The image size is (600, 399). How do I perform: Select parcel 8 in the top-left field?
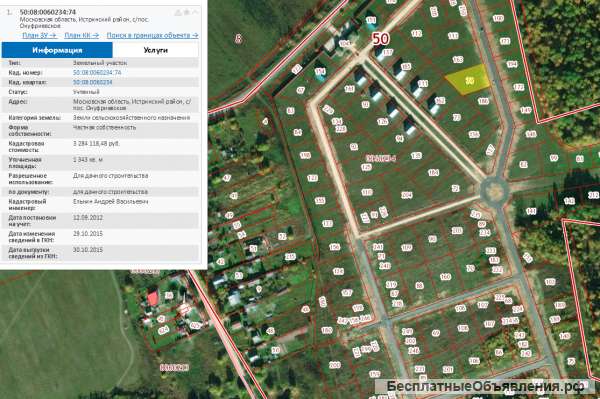(239, 38)
